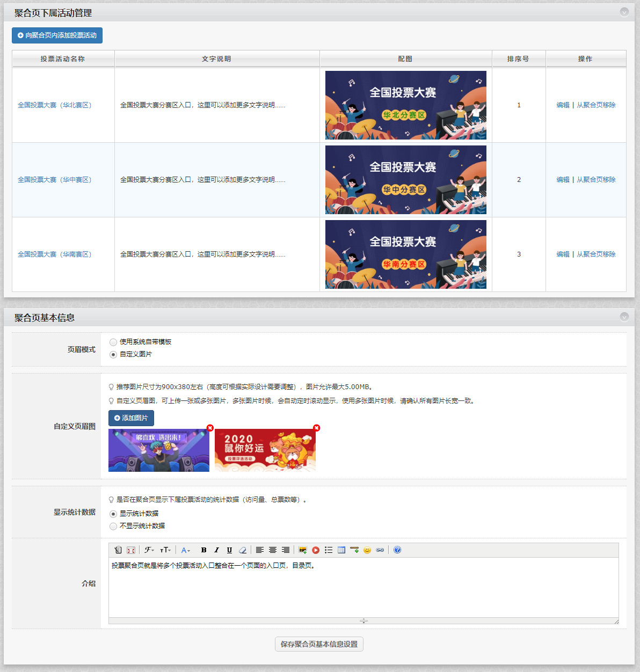This screenshot has height=672, width=640.
Task: Delete the 2020 鼠你好运 header image
Action: [x=317, y=428]
